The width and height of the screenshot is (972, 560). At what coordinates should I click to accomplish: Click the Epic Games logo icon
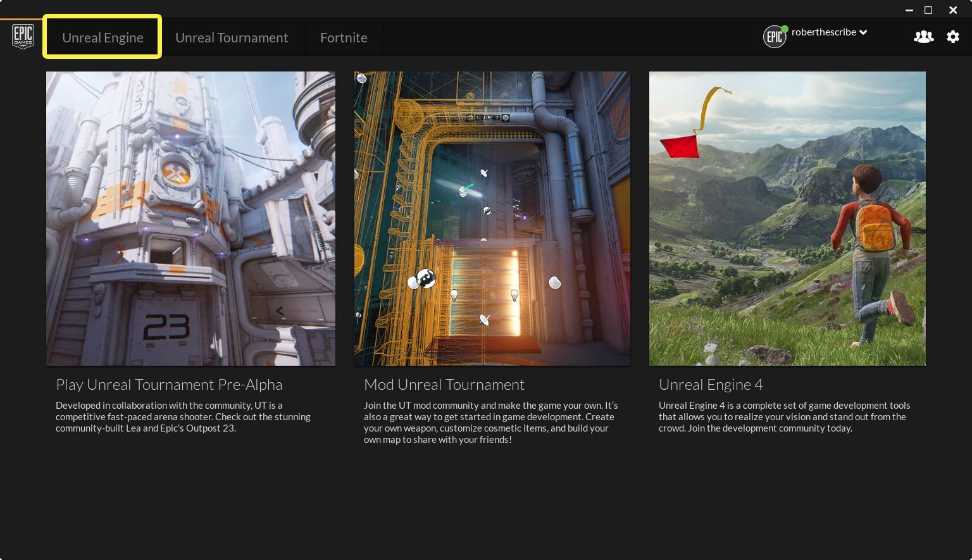point(23,37)
